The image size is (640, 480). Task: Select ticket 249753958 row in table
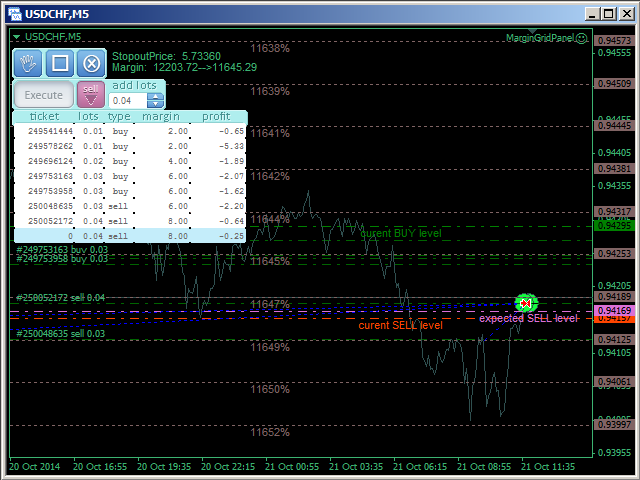130,191
